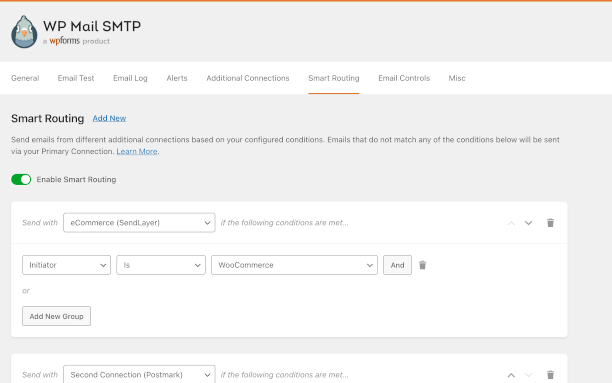Screen dimensions: 612x383
Task: Open the Additional Connections tab
Action: click(248, 78)
